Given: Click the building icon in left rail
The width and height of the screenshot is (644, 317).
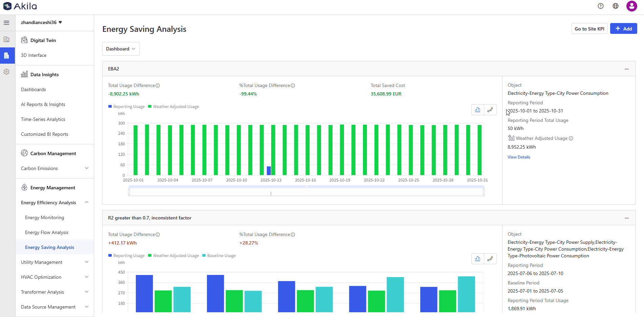Looking at the screenshot, I should 6,39.
